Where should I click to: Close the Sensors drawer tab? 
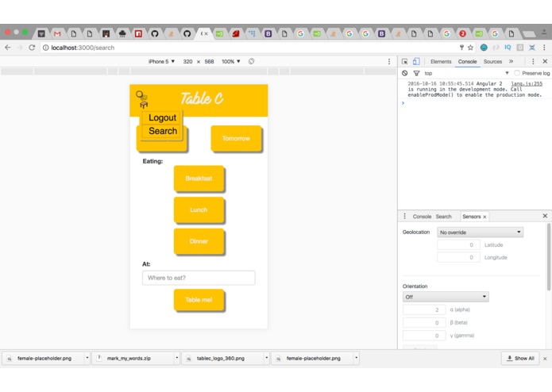click(x=484, y=217)
